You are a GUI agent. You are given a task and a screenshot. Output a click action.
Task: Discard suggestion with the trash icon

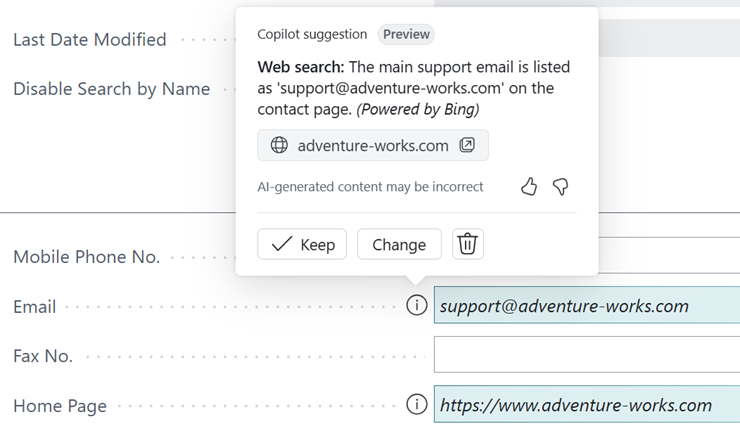[467, 244]
